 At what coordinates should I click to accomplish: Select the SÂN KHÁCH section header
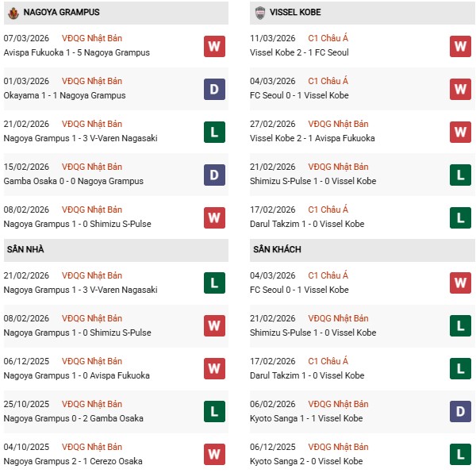(x=278, y=249)
